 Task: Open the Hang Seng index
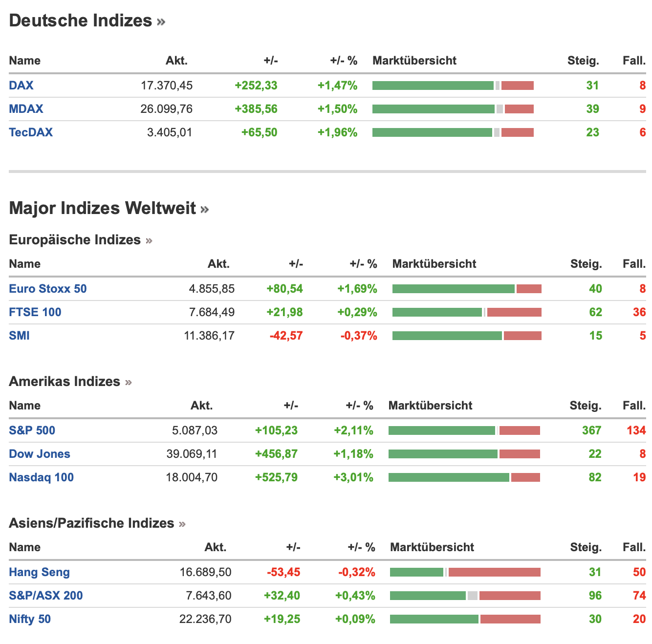click(39, 572)
